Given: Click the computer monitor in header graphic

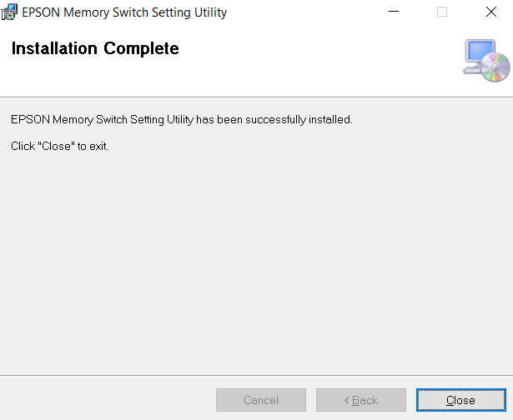Looking at the screenshot, I should [x=480, y=54].
